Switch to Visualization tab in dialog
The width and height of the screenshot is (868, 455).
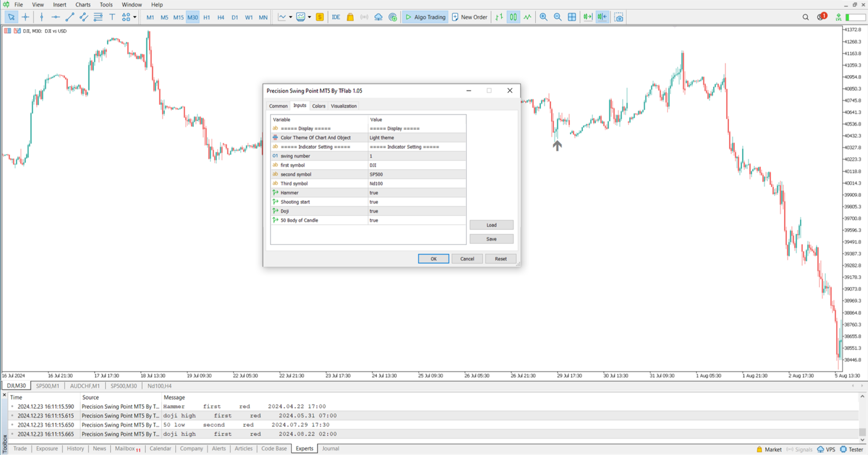[x=344, y=106]
